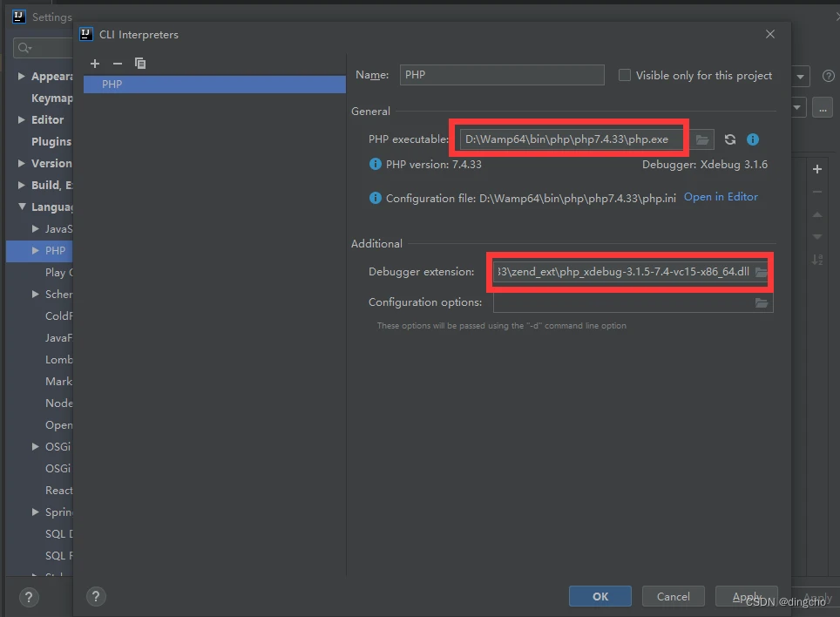Image resolution: width=840 pixels, height=617 pixels.
Task: Select Markdown settings entry
Action: [x=58, y=382]
